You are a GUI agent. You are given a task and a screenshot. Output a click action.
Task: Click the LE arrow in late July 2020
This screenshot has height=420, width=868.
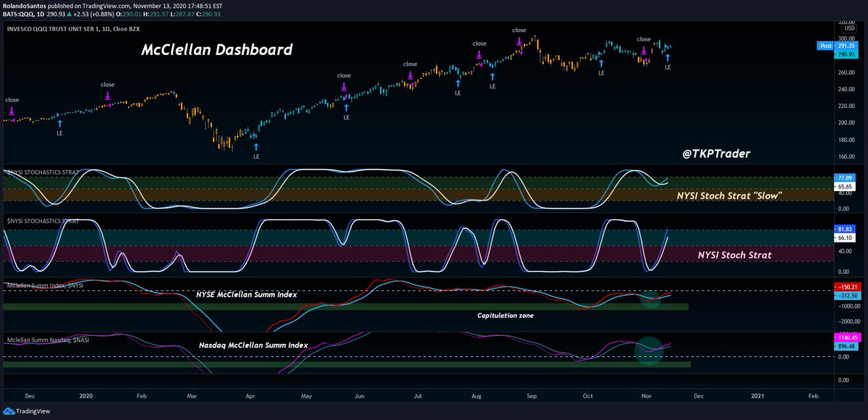coord(458,84)
